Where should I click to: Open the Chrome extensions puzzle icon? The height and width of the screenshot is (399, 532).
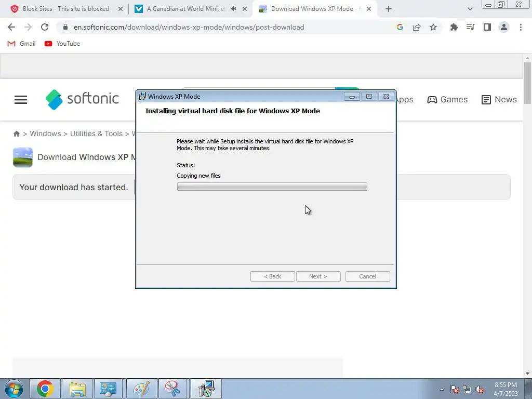tap(454, 27)
